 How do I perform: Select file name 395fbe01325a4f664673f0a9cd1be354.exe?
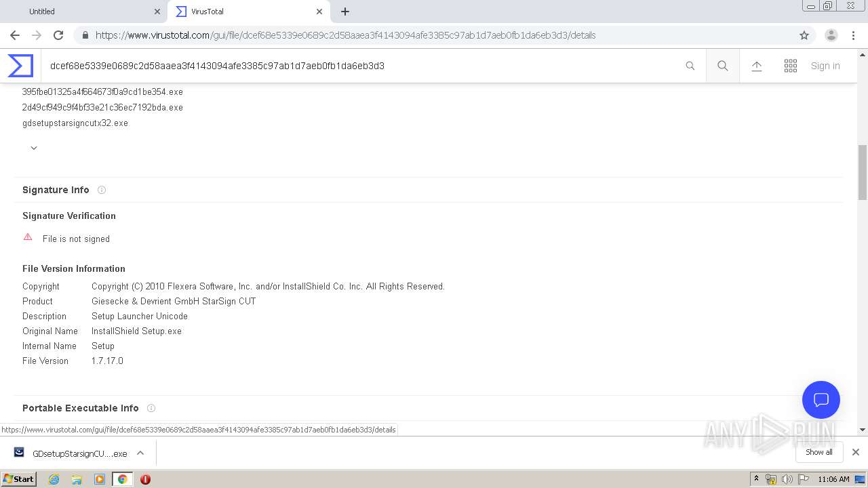[102, 91]
